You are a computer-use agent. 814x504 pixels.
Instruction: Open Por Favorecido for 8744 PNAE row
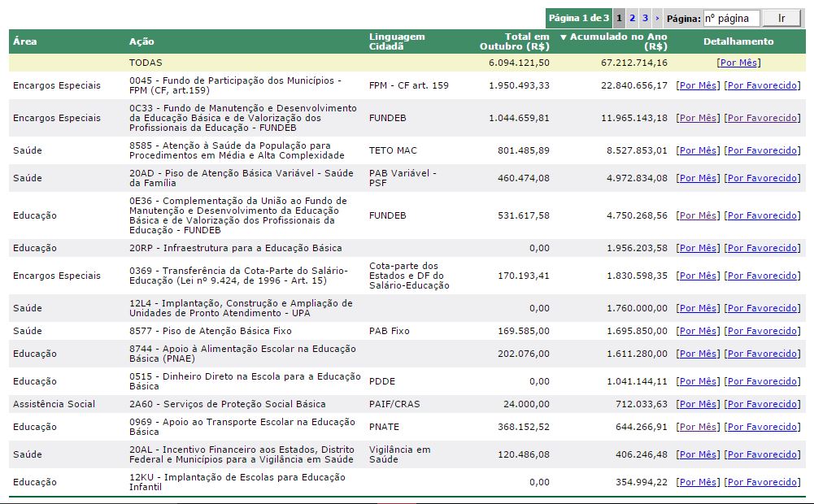click(x=762, y=354)
